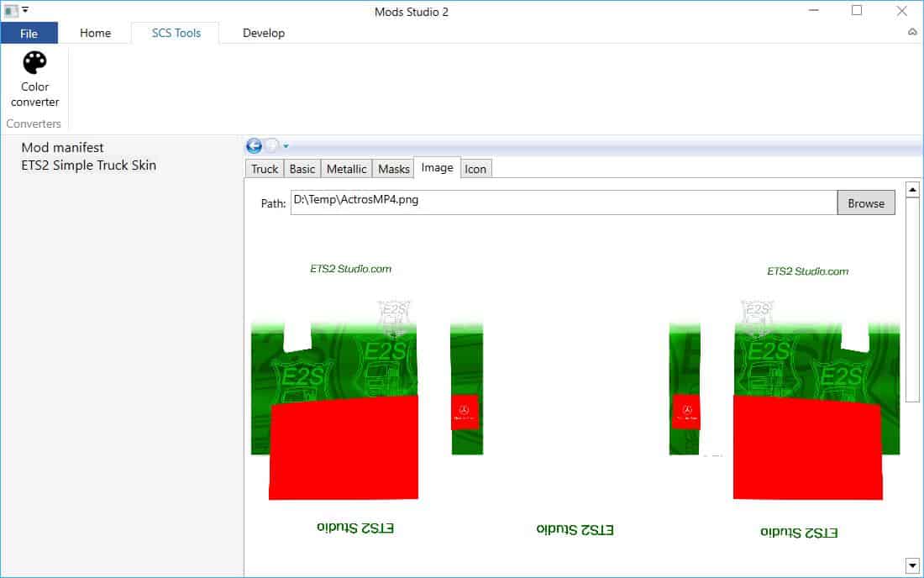
Task: Open the File menu
Action: (x=29, y=33)
